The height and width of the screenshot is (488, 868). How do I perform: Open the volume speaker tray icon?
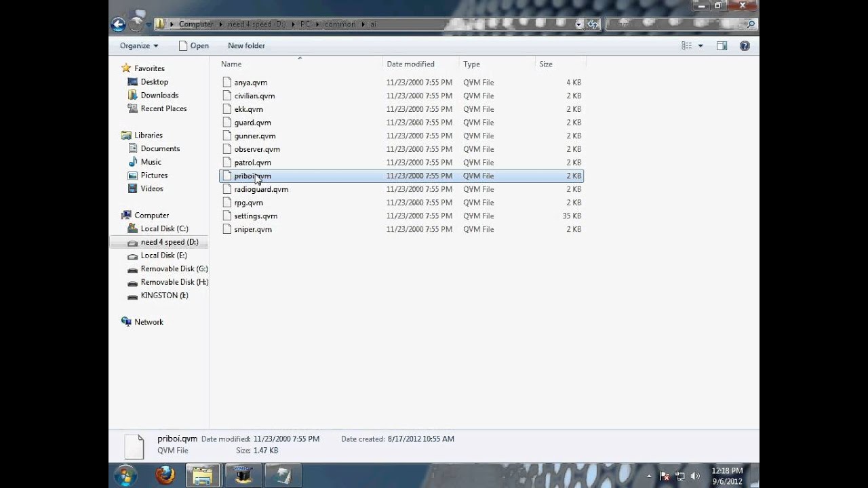[695, 476]
